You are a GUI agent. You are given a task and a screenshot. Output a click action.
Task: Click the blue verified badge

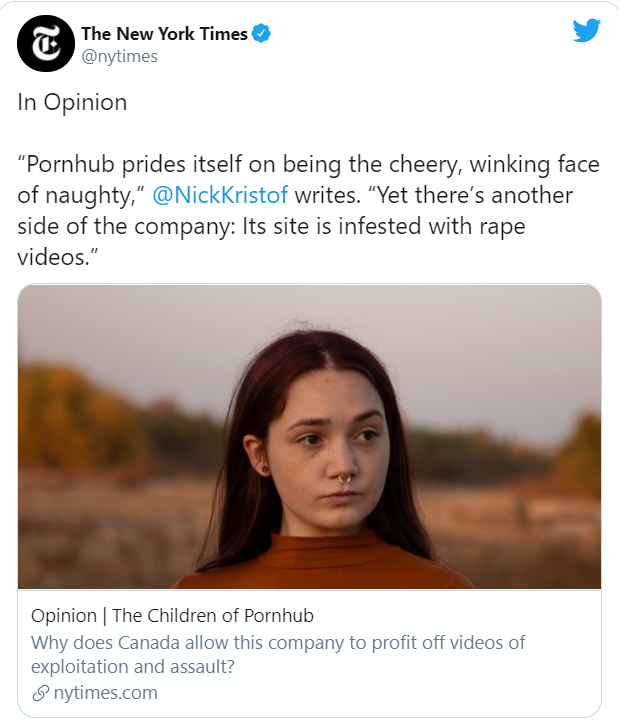262,34
